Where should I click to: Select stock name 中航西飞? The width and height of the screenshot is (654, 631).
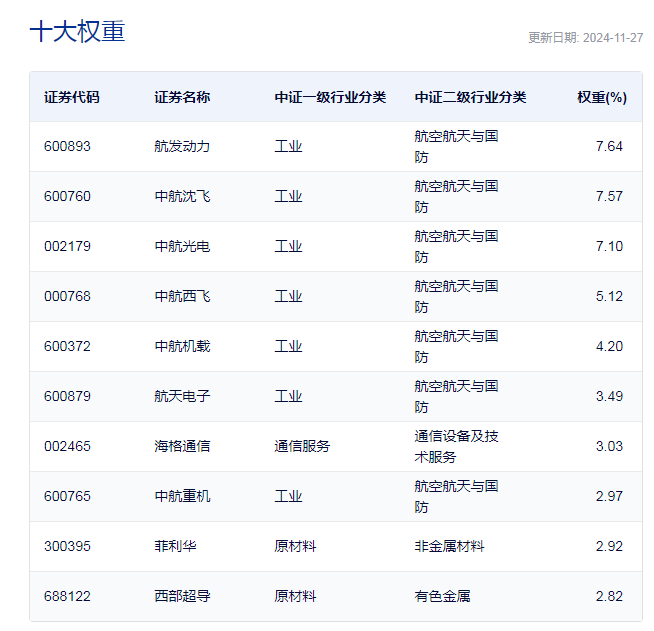pyautogui.click(x=182, y=297)
